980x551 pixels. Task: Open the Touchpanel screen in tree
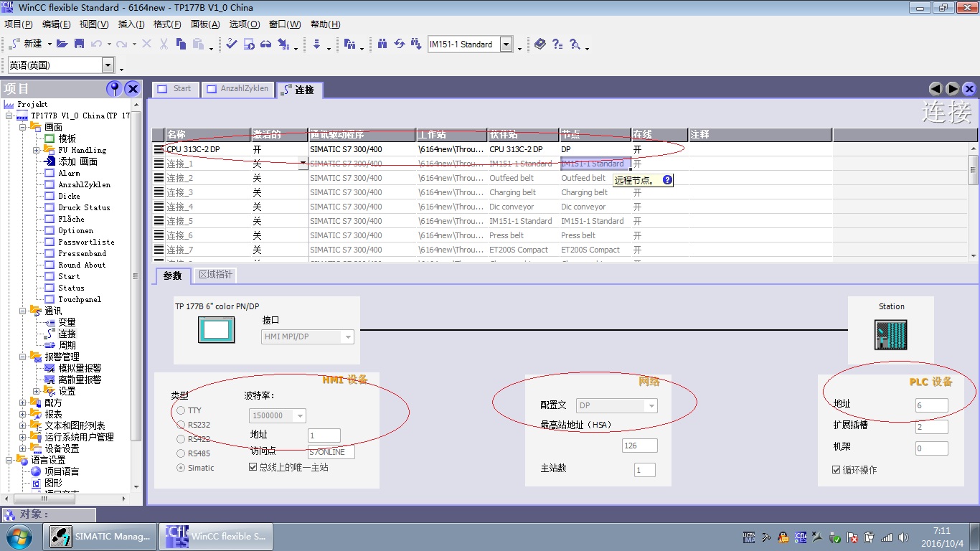click(x=80, y=299)
